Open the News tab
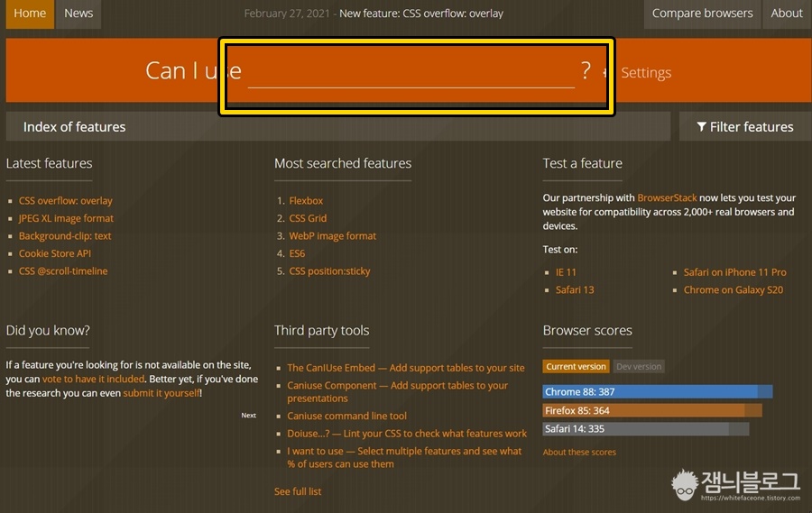Image resolution: width=812 pixels, height=513 pixels. 78,14
